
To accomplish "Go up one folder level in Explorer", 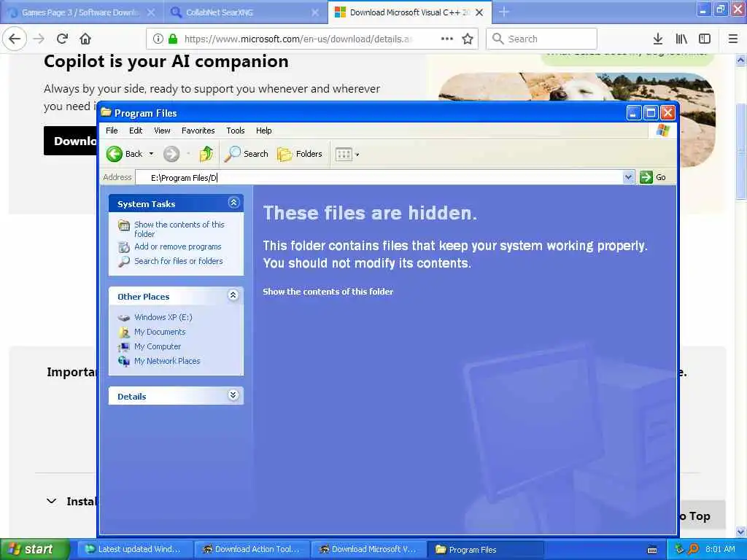I will (x=206, y=154).
